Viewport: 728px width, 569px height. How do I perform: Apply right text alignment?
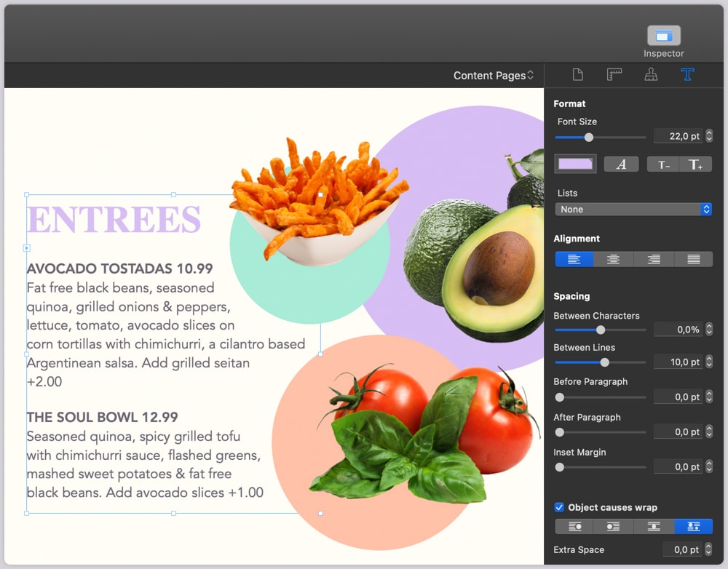[x=653, y=258]
